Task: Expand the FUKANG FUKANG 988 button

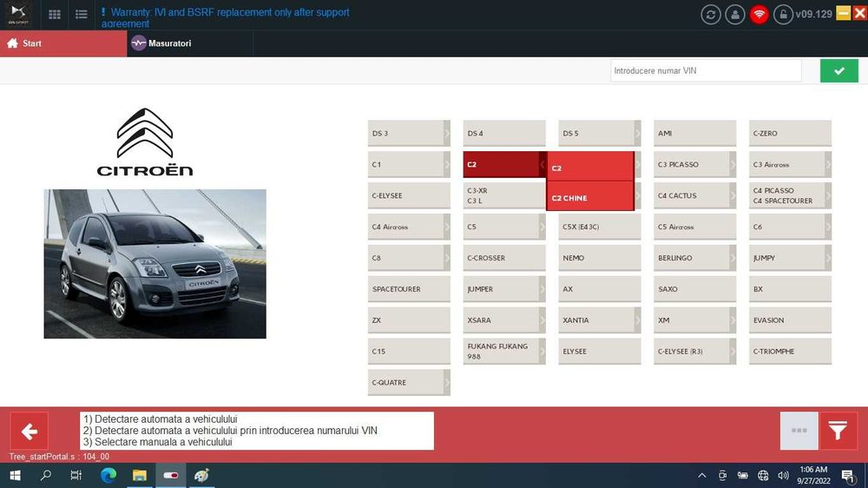Action: (x=504, y=351)
